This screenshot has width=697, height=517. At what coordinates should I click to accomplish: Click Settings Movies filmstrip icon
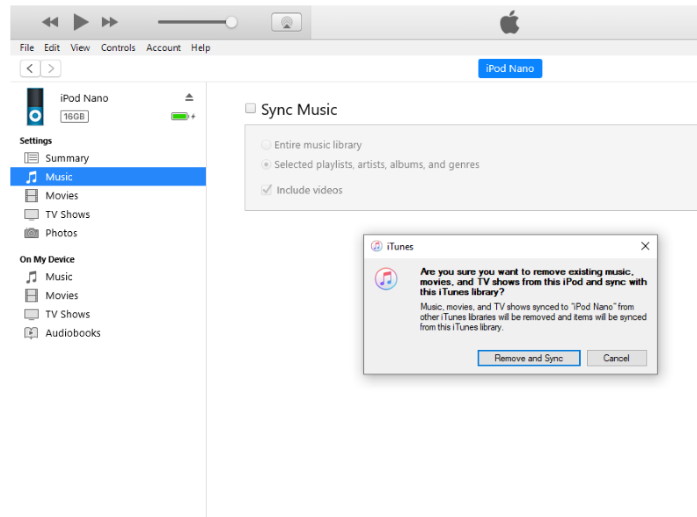pos(31,196)
